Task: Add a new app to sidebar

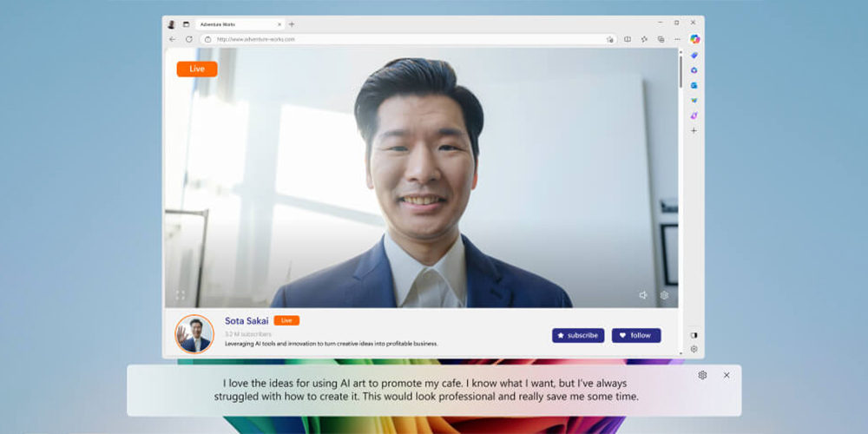Action: pos(694,130)
